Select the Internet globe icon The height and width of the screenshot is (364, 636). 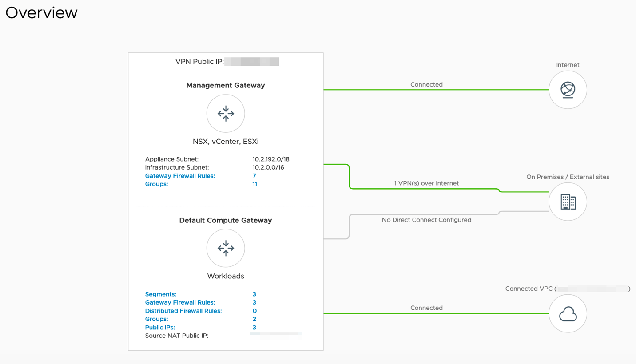(568, 90)
